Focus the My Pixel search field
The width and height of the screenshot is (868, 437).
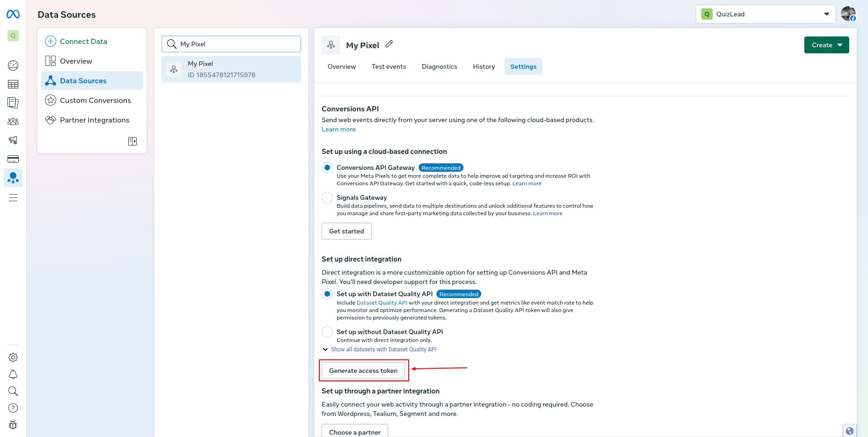point(231,44)
